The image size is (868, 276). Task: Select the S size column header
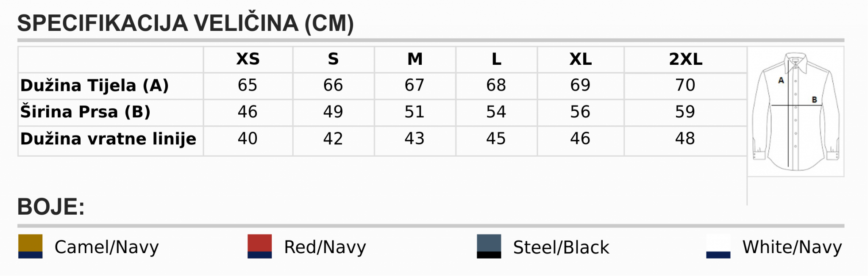click(x=333, y=59)
